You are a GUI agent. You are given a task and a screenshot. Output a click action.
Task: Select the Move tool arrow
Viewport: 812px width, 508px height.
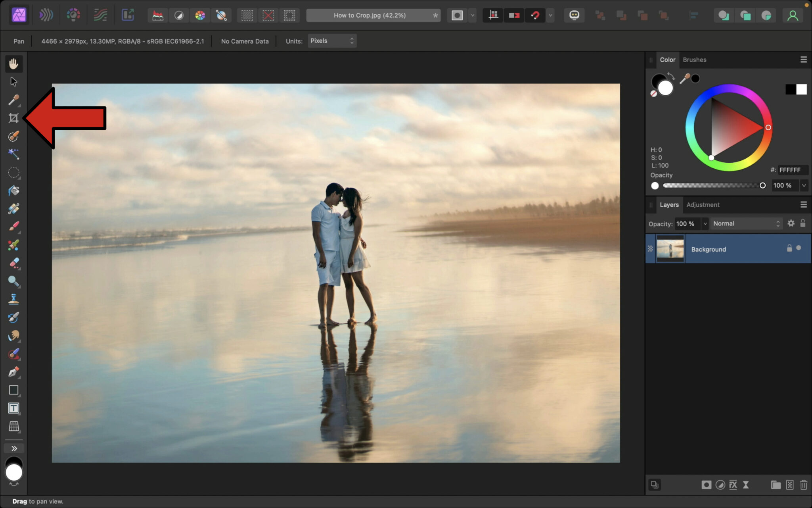pyautogui.click(x=13, y=82)
